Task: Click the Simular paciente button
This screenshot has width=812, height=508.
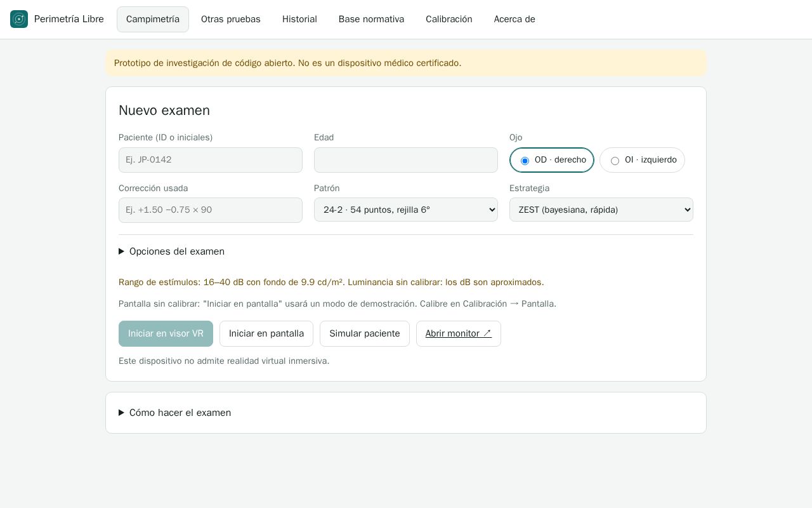Action: pyautogui.click(x=365, y=333)
